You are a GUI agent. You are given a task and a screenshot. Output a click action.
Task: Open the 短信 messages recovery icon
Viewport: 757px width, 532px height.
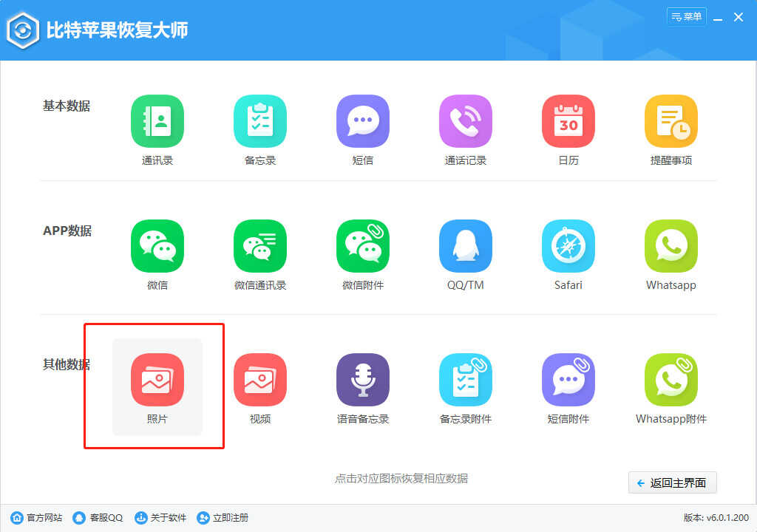click(363, 121)
